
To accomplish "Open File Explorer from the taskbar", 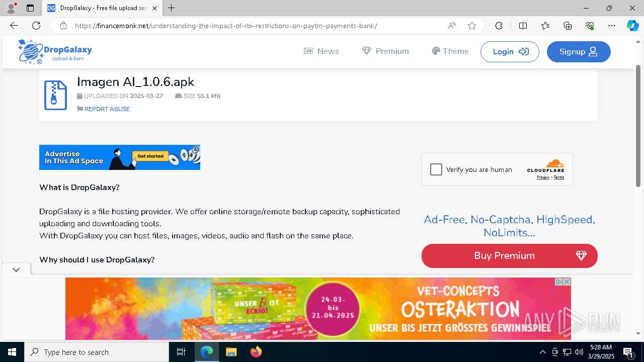I will coord(231,352).
